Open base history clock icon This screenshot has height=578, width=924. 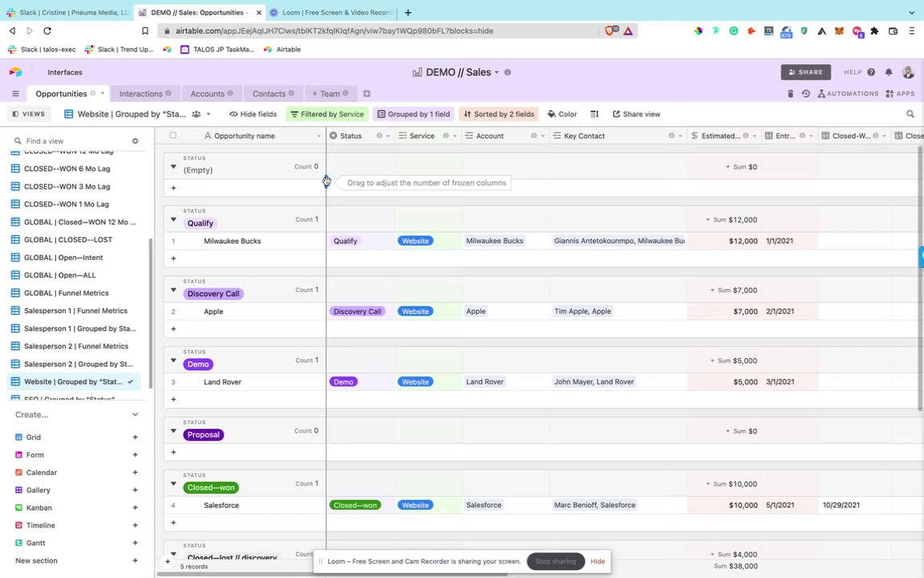[805, 94]
